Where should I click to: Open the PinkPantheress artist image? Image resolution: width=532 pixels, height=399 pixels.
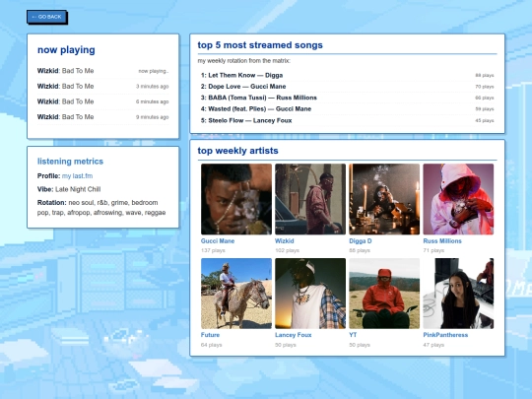coord(458,294)
